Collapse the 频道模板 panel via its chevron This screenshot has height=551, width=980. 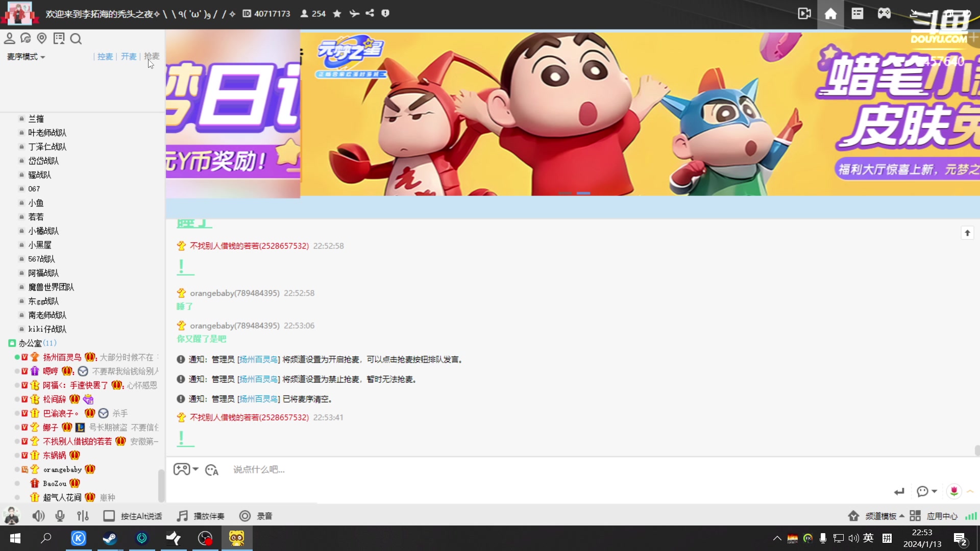pyautogui.click(x=901, y=516)
